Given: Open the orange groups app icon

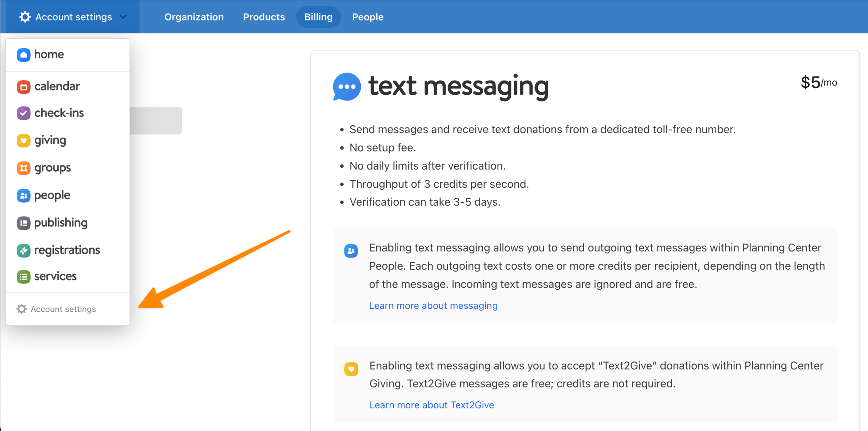Looking at the screenshot, I should pyautogui.click(x=24, y=168).
